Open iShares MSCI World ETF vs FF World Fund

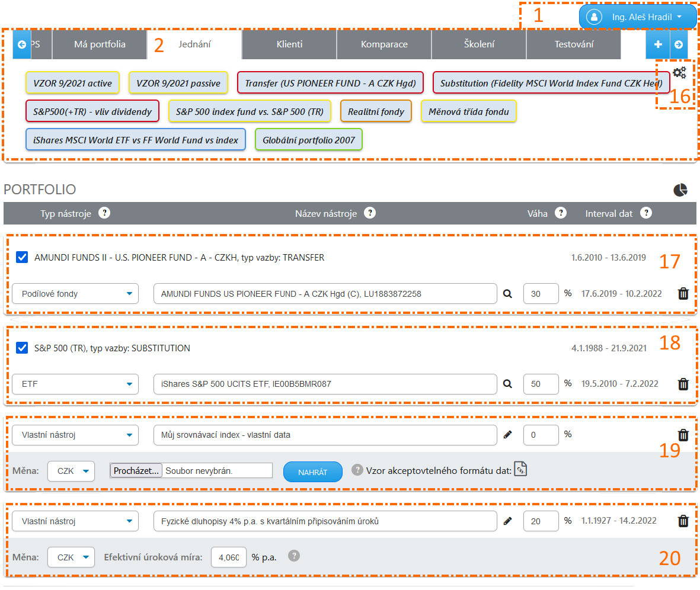[136, 140]
